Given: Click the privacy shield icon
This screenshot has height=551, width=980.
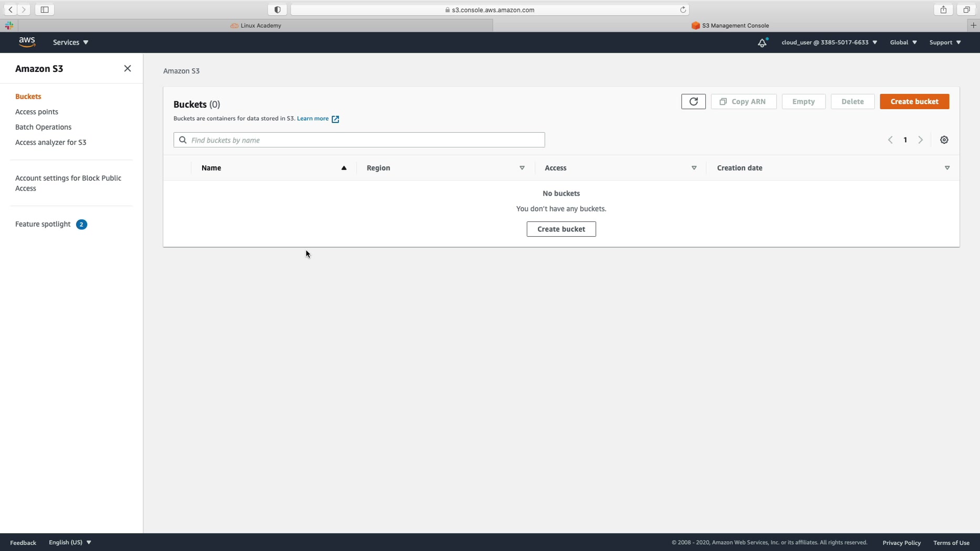Looking at the screenshot, I should [x=277, y=9].
